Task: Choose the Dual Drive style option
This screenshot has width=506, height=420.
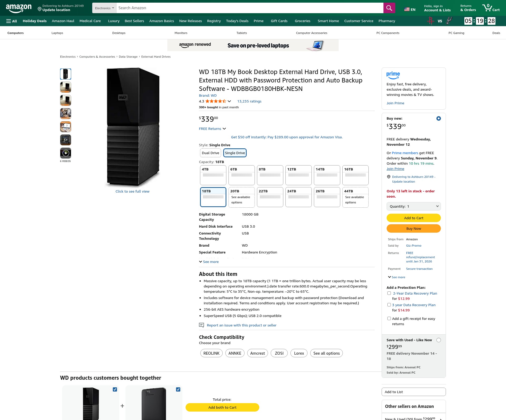Action: point(211,153)
